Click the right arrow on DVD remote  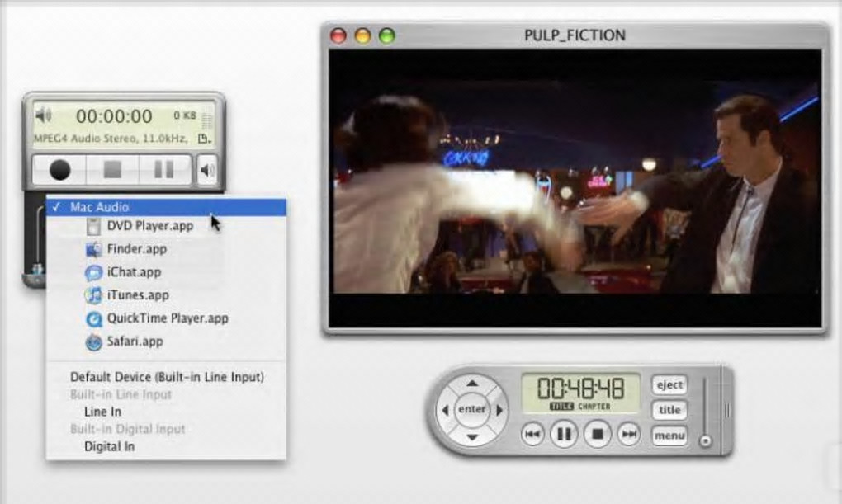pos(499,410)
